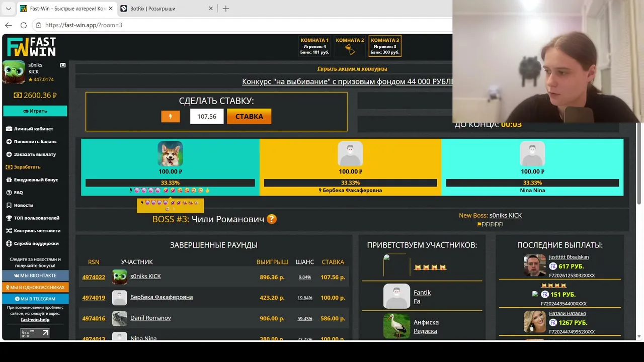
Task: Click the FK icon beside 1267 РУБ.
Action: (553, 323)
